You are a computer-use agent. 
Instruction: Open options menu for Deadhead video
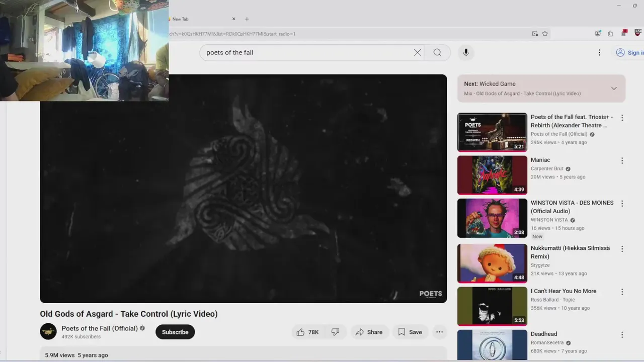coord(622,335)
